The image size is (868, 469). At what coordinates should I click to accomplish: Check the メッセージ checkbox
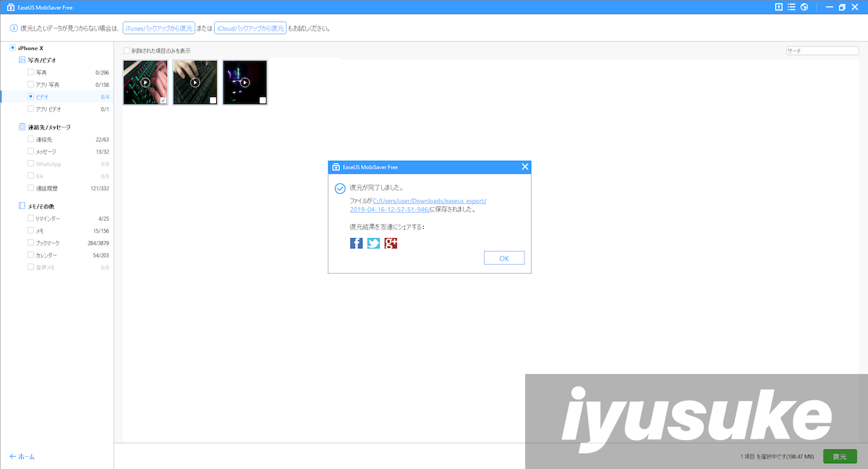point(30,151)
